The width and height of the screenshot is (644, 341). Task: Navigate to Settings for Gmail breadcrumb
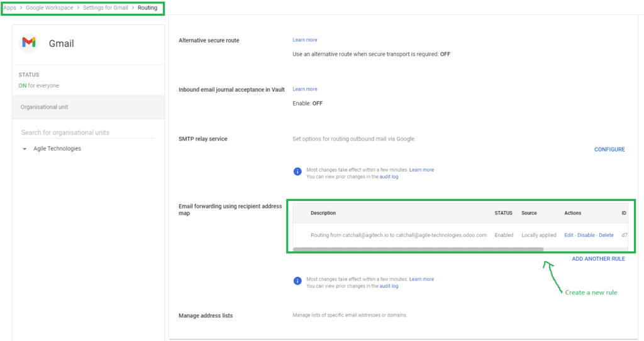click(x=105, y=8)
